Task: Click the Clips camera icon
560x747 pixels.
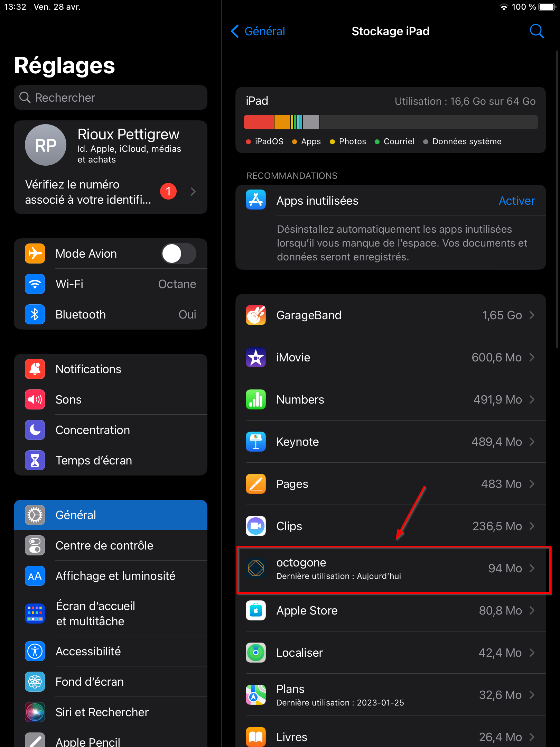Action: (256, 526)
